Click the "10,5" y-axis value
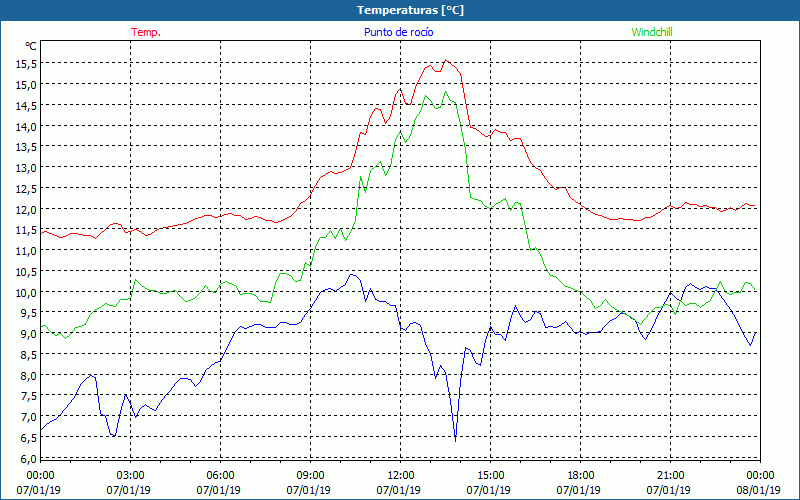The height and width of the screenshot is (500, 800). 26,271
